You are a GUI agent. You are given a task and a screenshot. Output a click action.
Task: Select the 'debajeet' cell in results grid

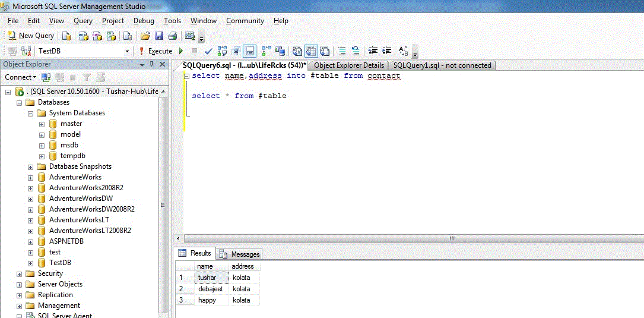[x=211, y=289]
